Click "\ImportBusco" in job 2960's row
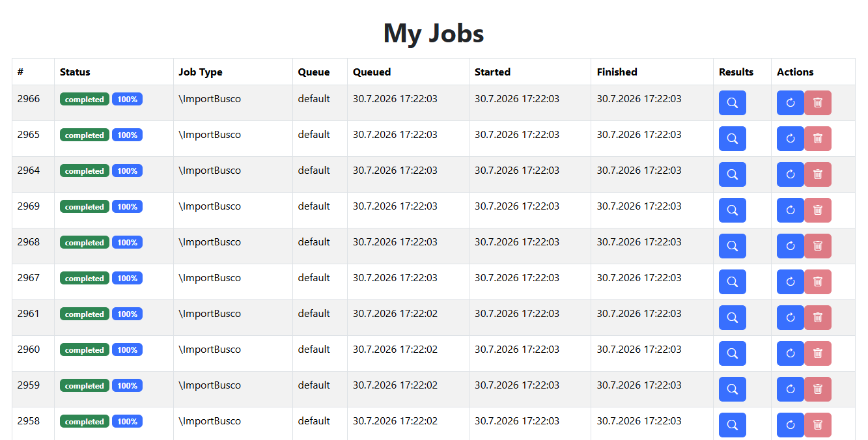 (x=210, y=350)
